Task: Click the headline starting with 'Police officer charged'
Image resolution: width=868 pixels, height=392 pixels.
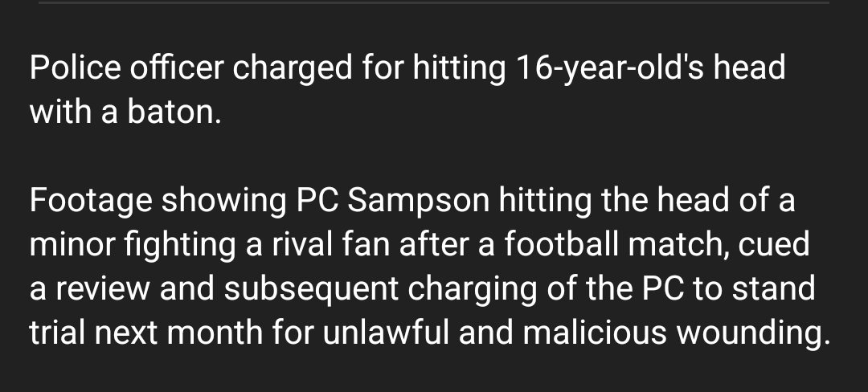Action: point(407,90)
